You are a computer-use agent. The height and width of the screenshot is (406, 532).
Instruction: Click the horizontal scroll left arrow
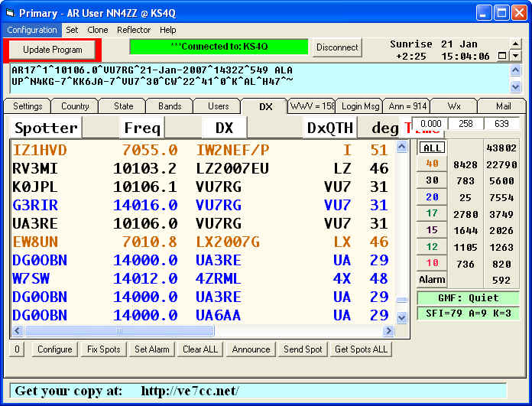(18, 330)
